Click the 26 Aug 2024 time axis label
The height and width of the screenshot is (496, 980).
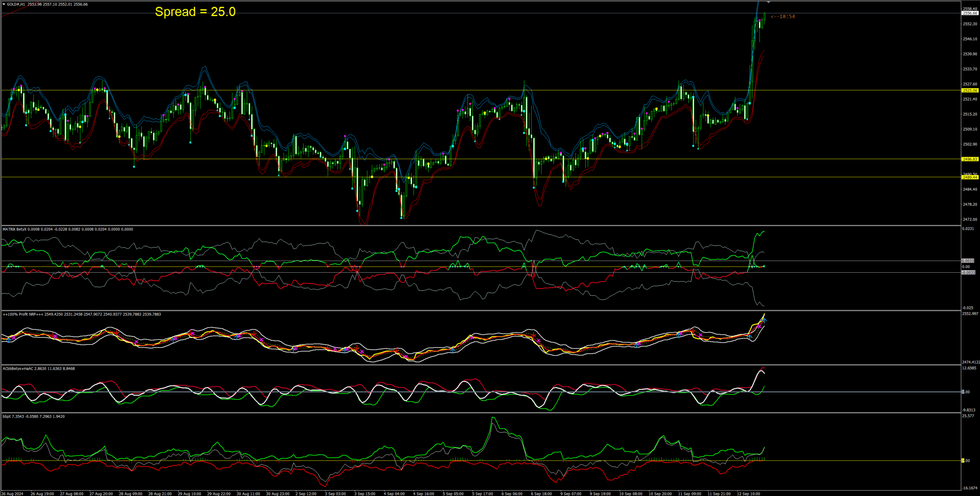pos(12,494)
